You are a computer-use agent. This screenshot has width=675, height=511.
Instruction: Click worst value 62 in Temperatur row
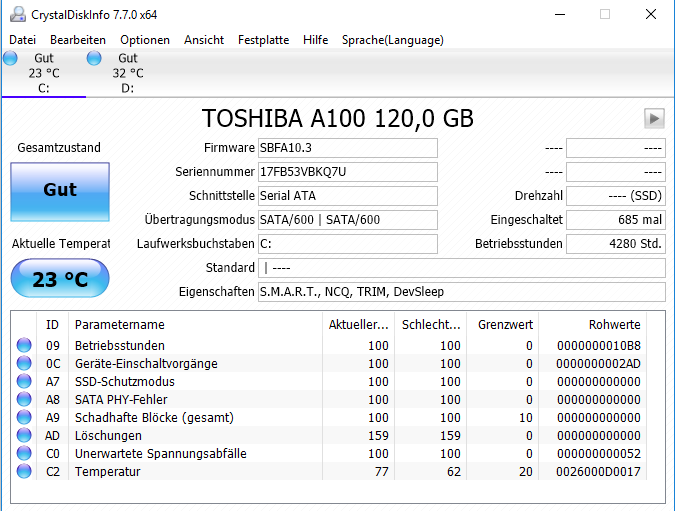[454, 472]
